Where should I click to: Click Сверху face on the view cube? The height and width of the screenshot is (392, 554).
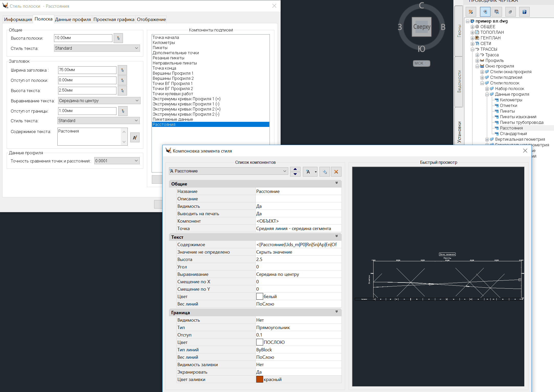421,27
